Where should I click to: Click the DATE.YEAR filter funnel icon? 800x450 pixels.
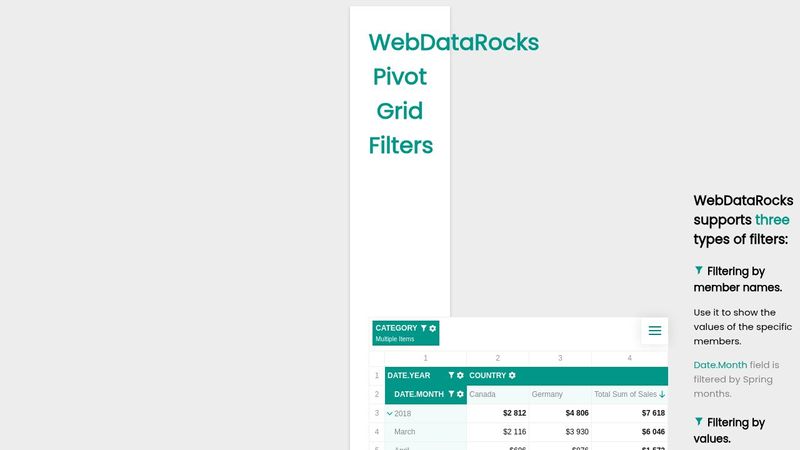pos(451,375)
